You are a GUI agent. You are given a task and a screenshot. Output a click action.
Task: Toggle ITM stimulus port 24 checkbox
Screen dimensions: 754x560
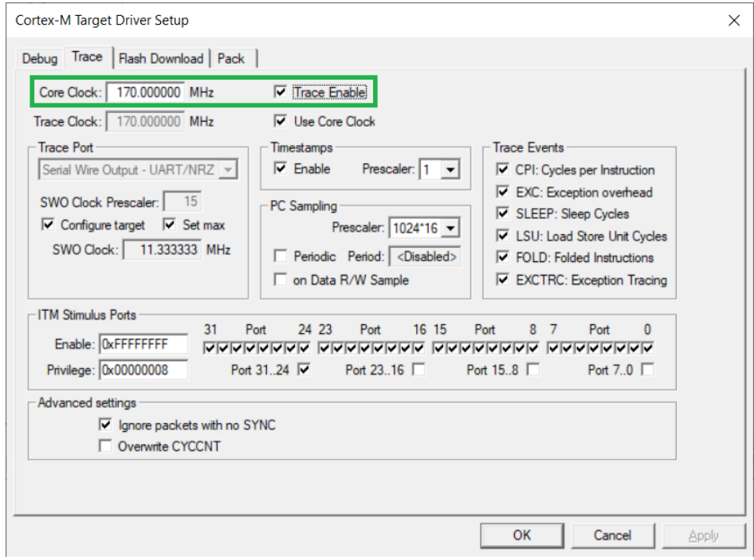(304, 348)
